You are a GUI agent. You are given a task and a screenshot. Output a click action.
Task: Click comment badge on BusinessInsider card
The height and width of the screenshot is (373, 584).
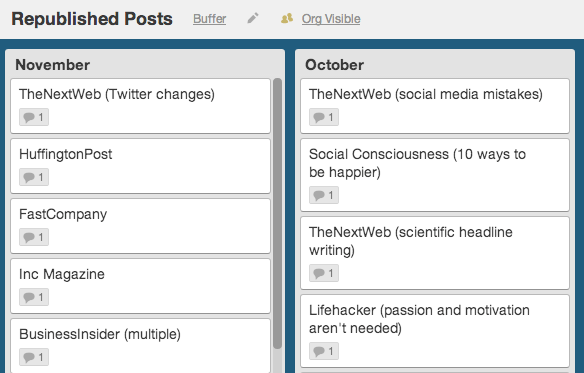[x=34, y=357]
